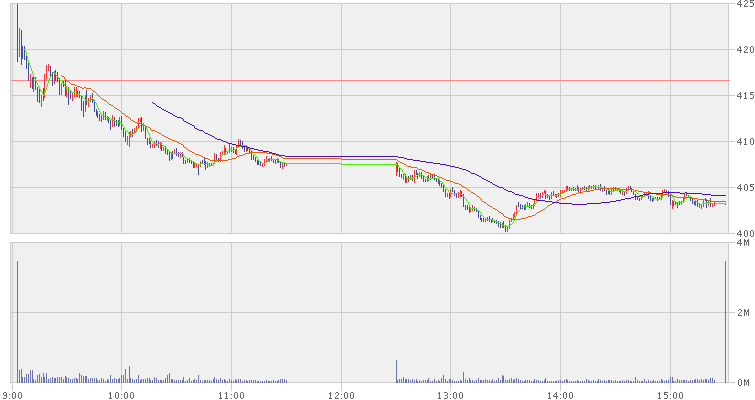Viewport: 755px width, 400px height.
Task: Click the tall closing volume bar at far right
Action: pos(724,320)
